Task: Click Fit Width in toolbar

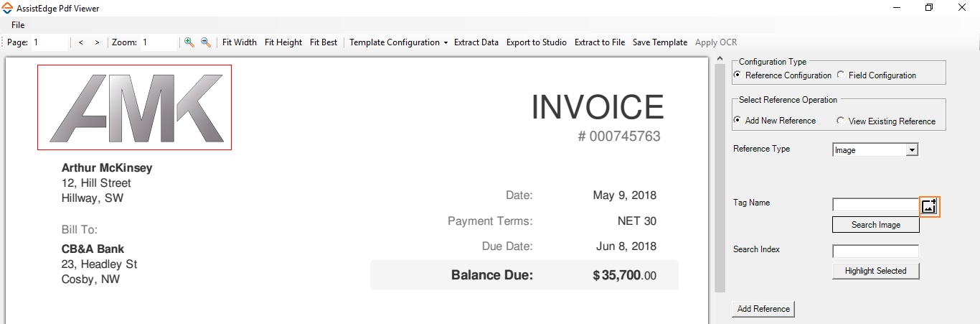Action: pyautogui.click(x=240, y=42)
